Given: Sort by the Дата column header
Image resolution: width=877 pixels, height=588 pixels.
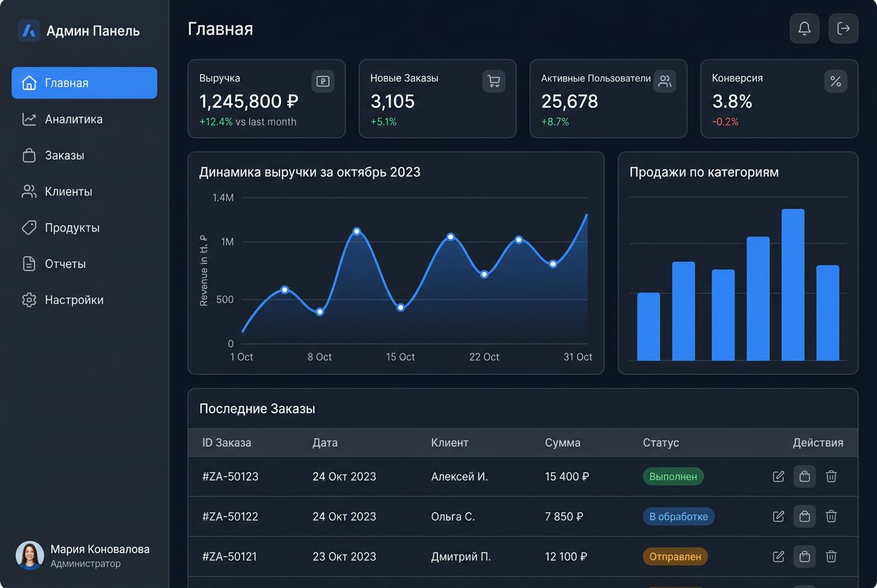Looking at the screenshot, I should (324, 442).
